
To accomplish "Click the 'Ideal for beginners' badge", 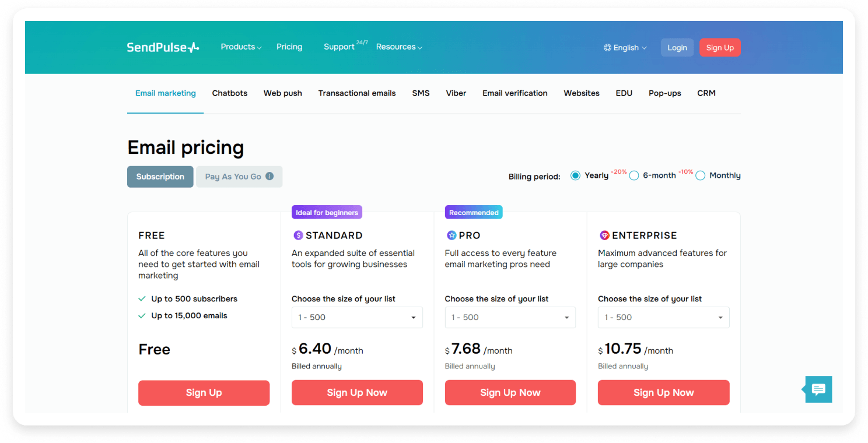I will [x=327, y=213].
